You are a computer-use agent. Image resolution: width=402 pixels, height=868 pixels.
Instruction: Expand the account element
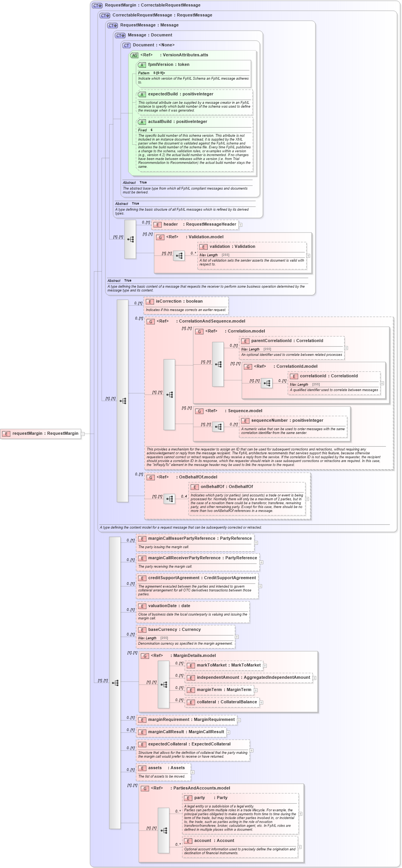(300, 847)
